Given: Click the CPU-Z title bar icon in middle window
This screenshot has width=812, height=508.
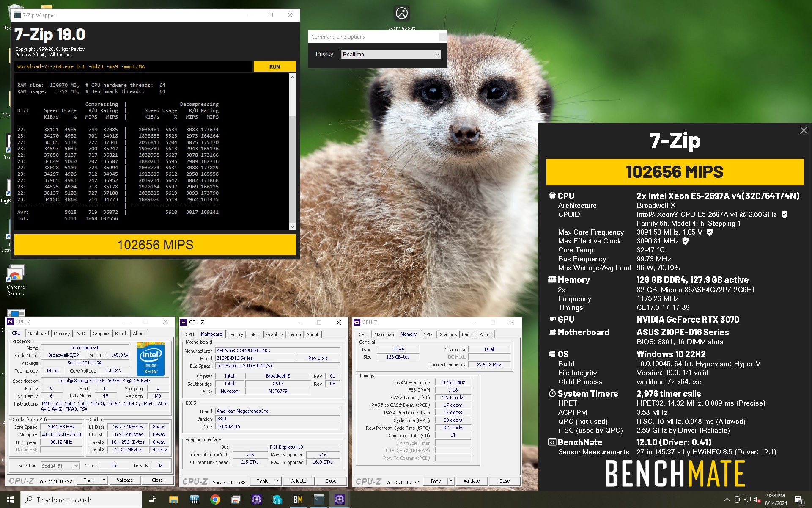Looking at the screenshot, I should coord(184,323).
